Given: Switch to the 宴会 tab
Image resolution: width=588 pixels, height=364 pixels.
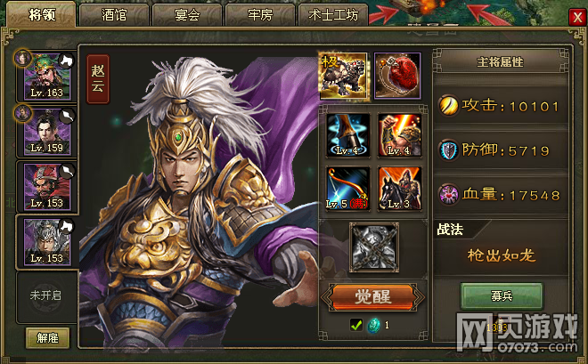Looking at the screenshot, I should pos(187,15).
